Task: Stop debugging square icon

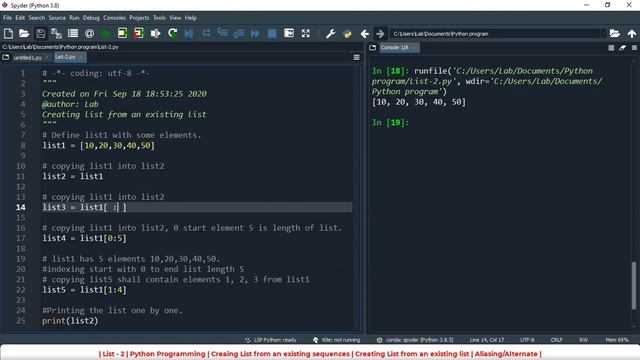Action: [x=272, y=33]
